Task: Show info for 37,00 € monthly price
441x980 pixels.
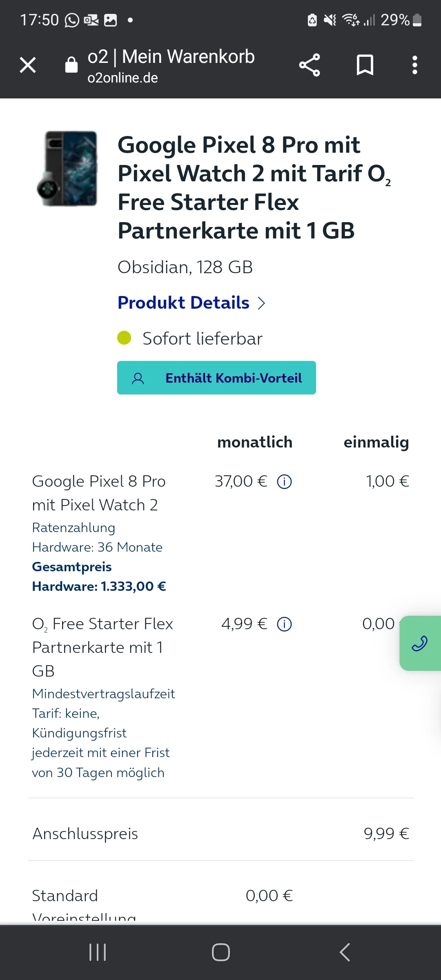Action: (284, 482)
